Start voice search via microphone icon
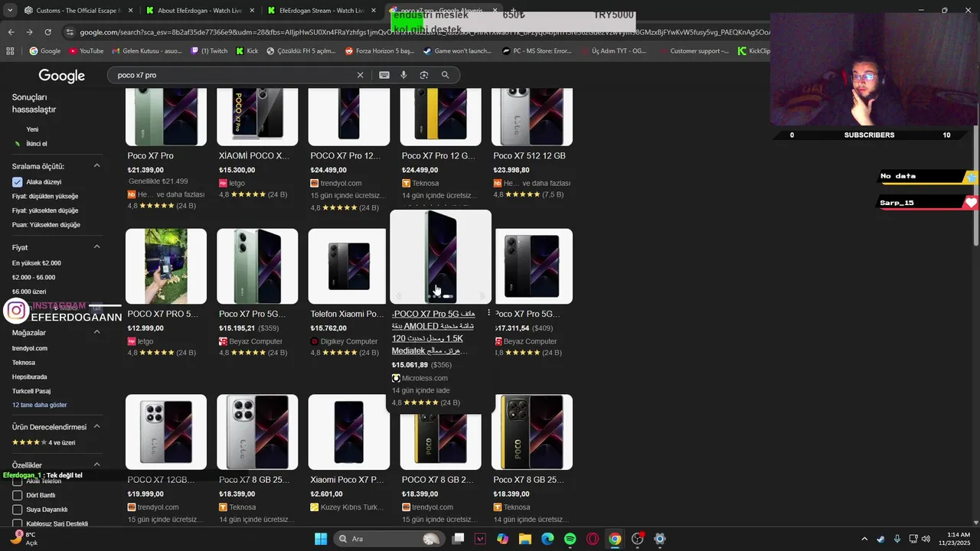The width and height of the screenshot is (980, 551). 403,75
